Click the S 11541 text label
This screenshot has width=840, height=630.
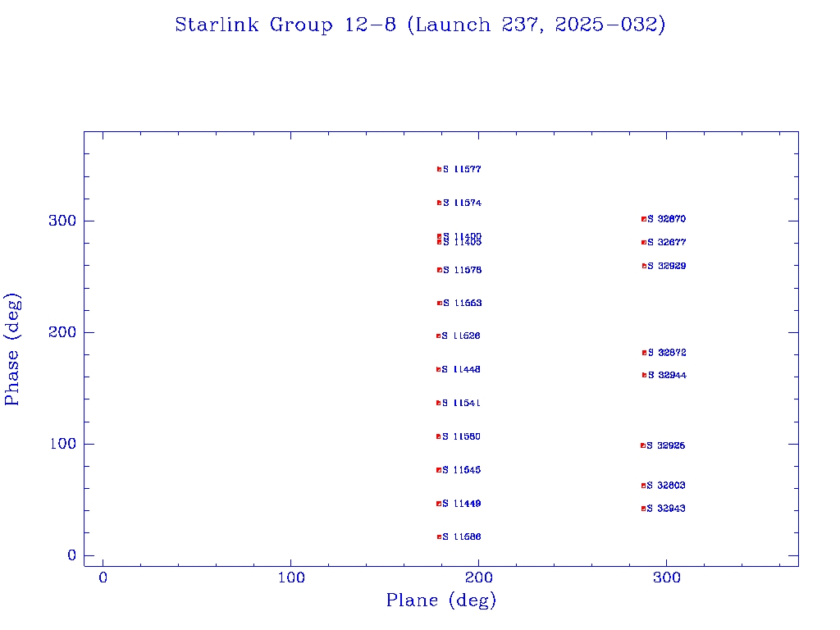point(462,404)
